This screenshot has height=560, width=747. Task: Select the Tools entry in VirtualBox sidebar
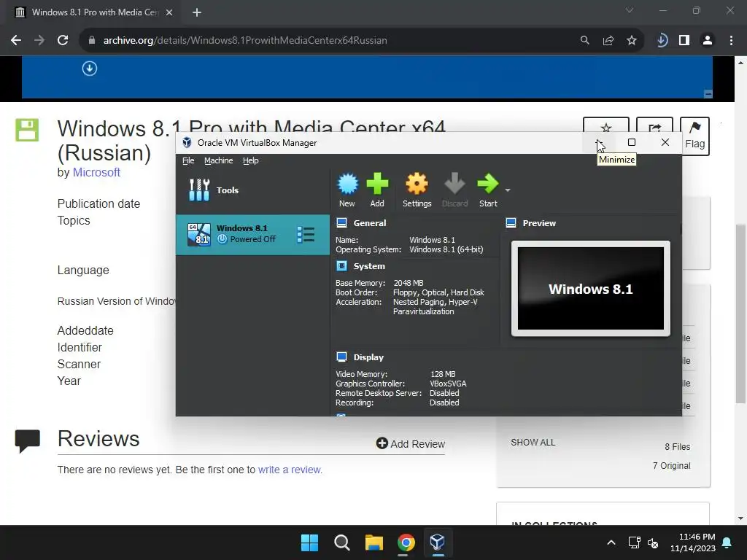pos(252,190)
